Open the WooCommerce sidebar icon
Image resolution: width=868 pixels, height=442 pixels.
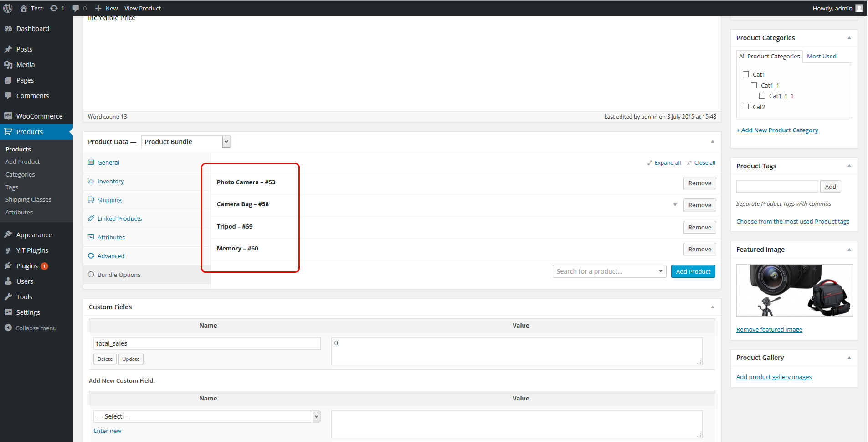(x=8, y=116)
